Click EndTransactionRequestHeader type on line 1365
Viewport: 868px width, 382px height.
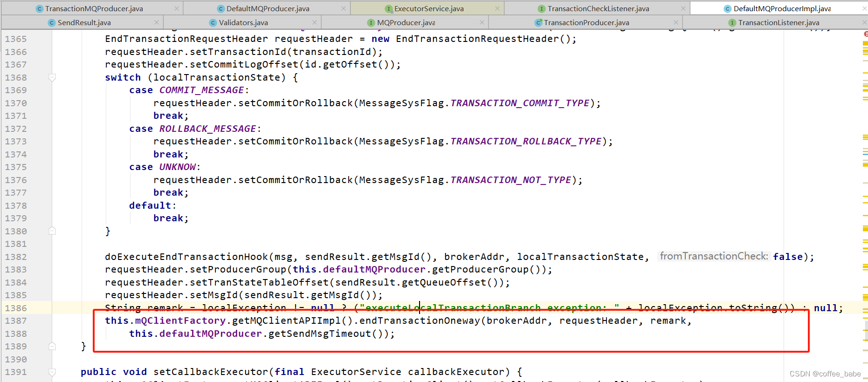pyautogui.click(x=186, y=39)
